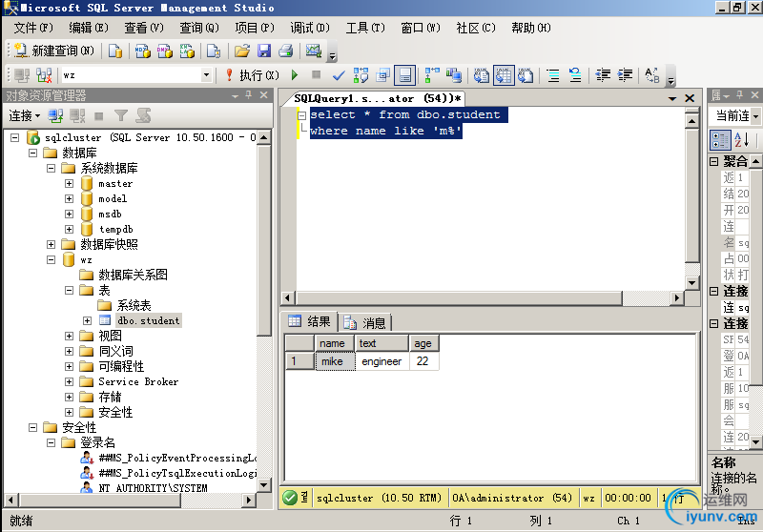
Task: Open the 编辑(E) menu
Action: click(x=89, y=28)
